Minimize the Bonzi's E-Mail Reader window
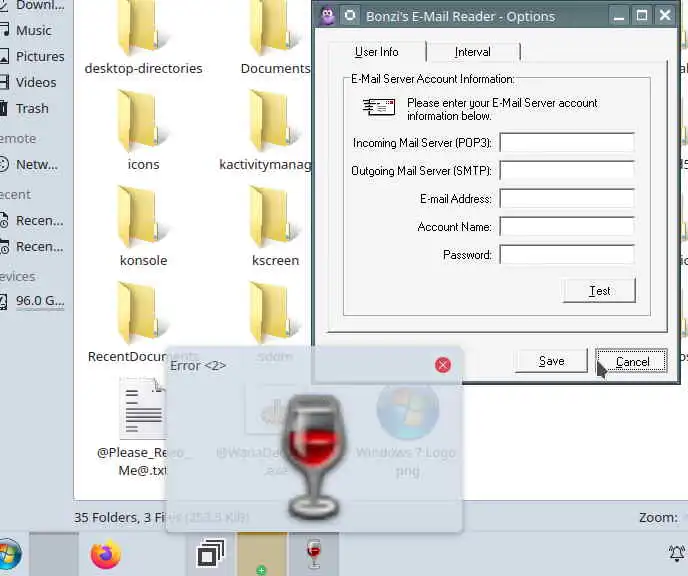Image resolution: width=688 pixels, height=576 pixels. coord(619,16)
